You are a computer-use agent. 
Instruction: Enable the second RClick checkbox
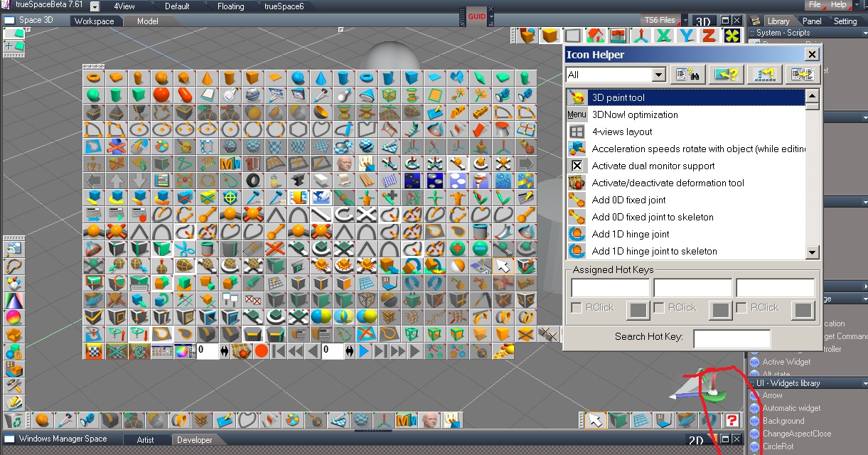tap(659, 308)
